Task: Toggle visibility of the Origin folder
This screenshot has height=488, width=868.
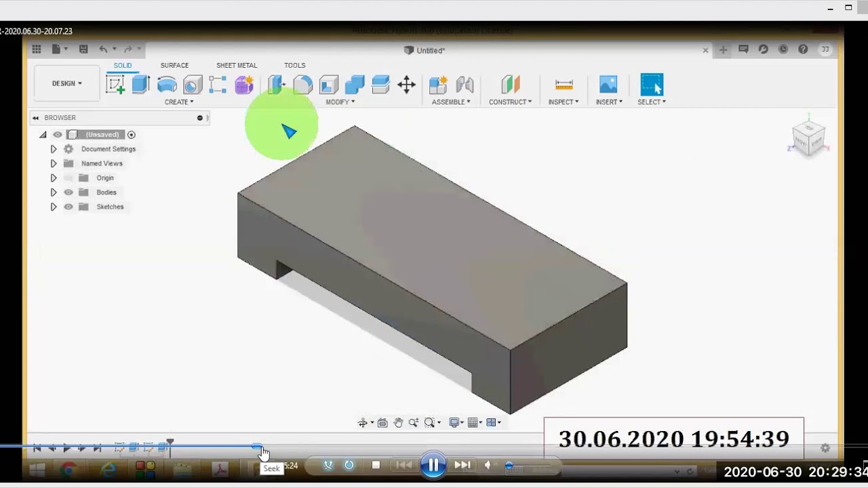Action: pyautogui.click(x=68, y=178)
